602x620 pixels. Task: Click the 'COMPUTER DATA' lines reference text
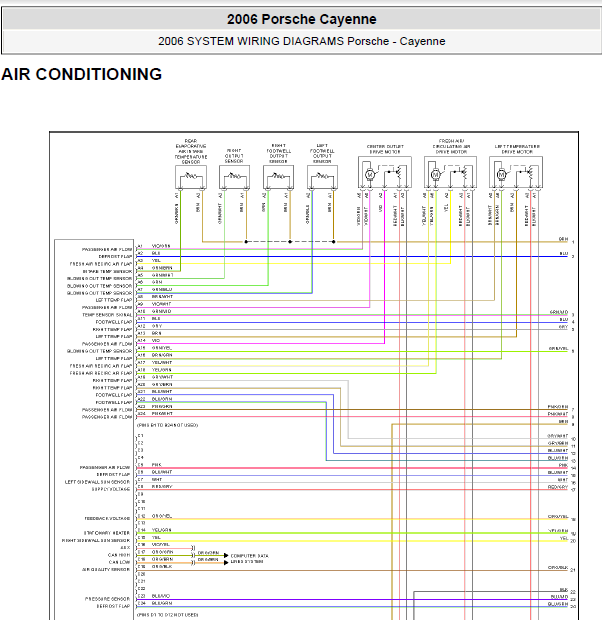250,556
